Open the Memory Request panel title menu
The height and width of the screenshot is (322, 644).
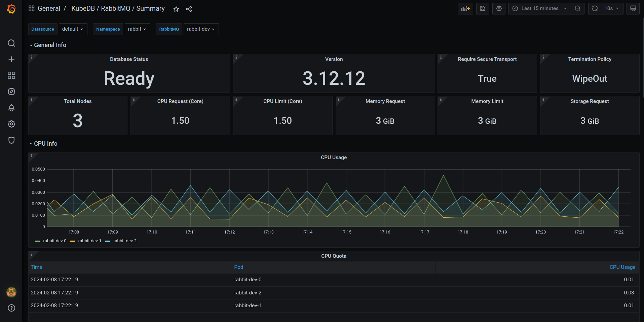coord(385,101)
